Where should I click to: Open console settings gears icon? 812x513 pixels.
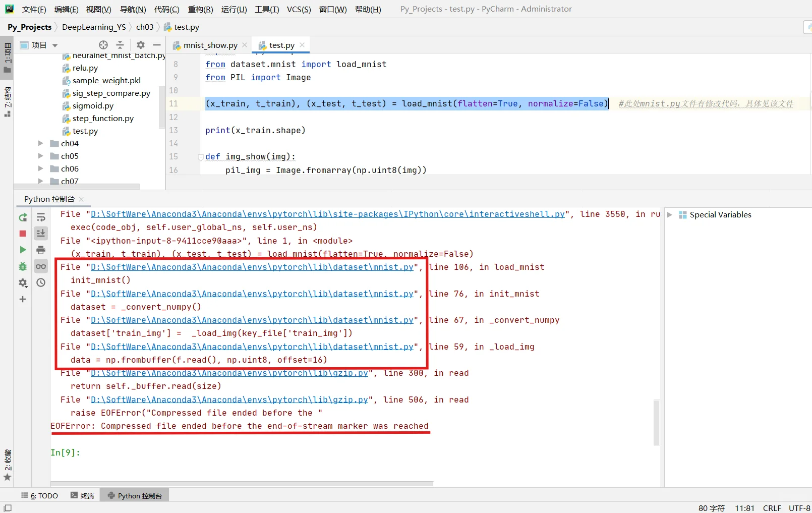(x=23, y=283)
